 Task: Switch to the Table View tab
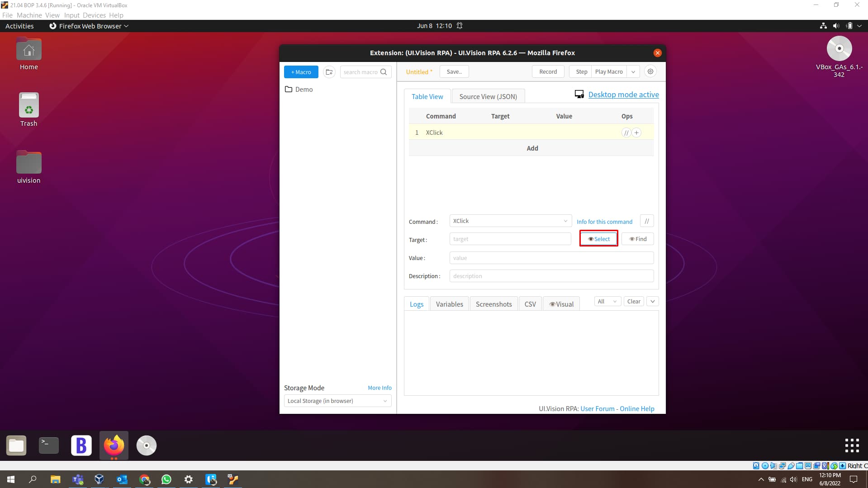[427, 96]
